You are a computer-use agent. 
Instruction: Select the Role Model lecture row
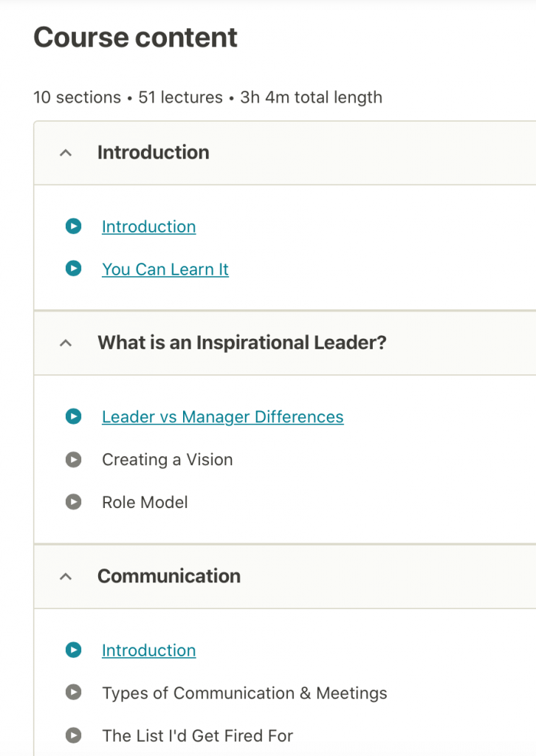click(x=145, y=502)
